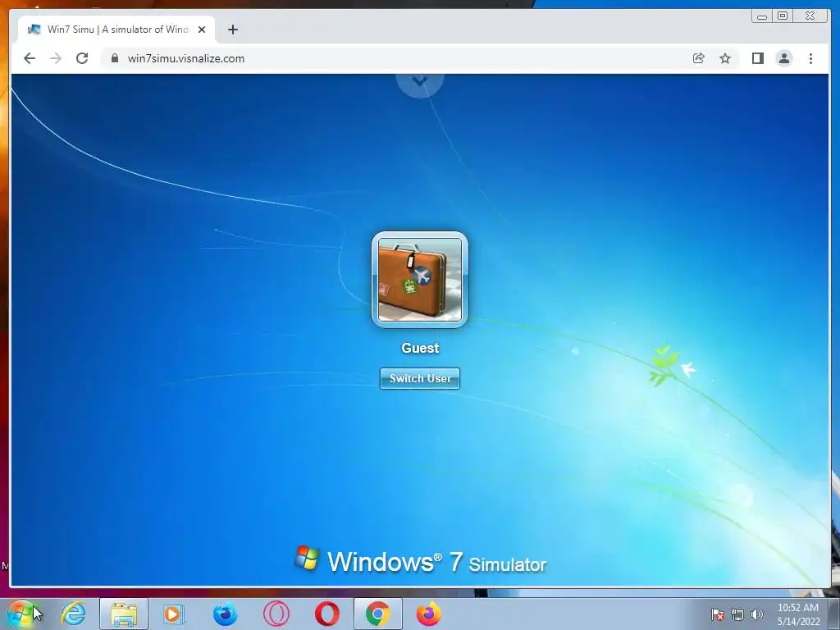Click the Guest account name label
840x630 pixels.
[420, 348]
